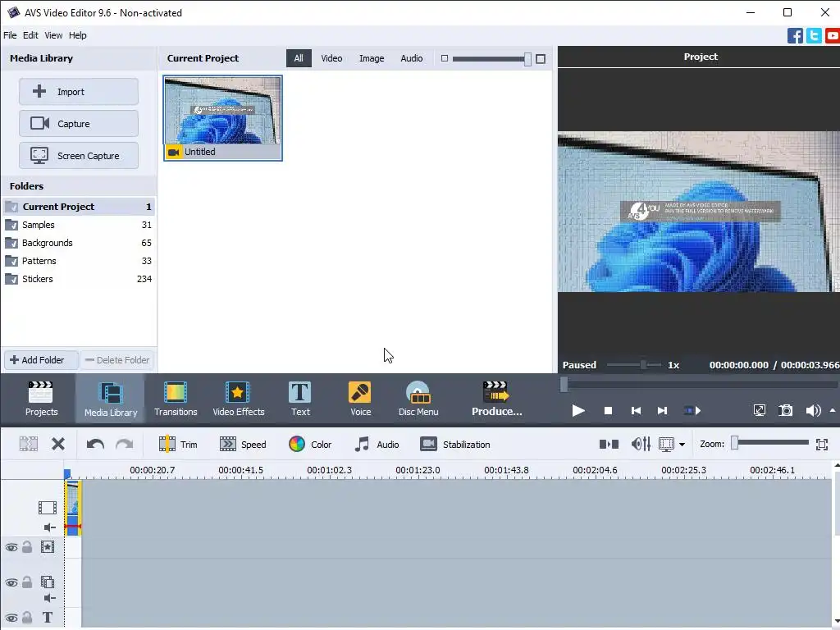Click the Trim tool
The width and height of the screenshot is (840, 630).
pos(178,444)
